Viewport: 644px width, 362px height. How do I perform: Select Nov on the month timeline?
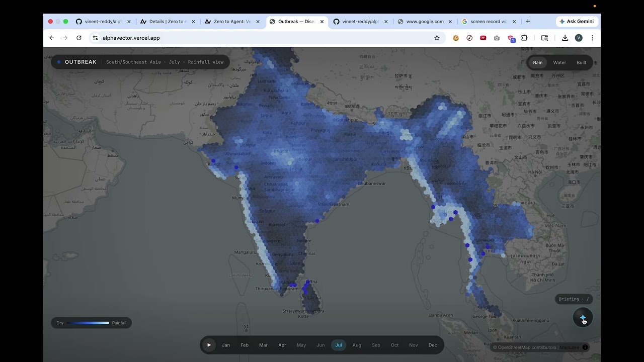414,345
